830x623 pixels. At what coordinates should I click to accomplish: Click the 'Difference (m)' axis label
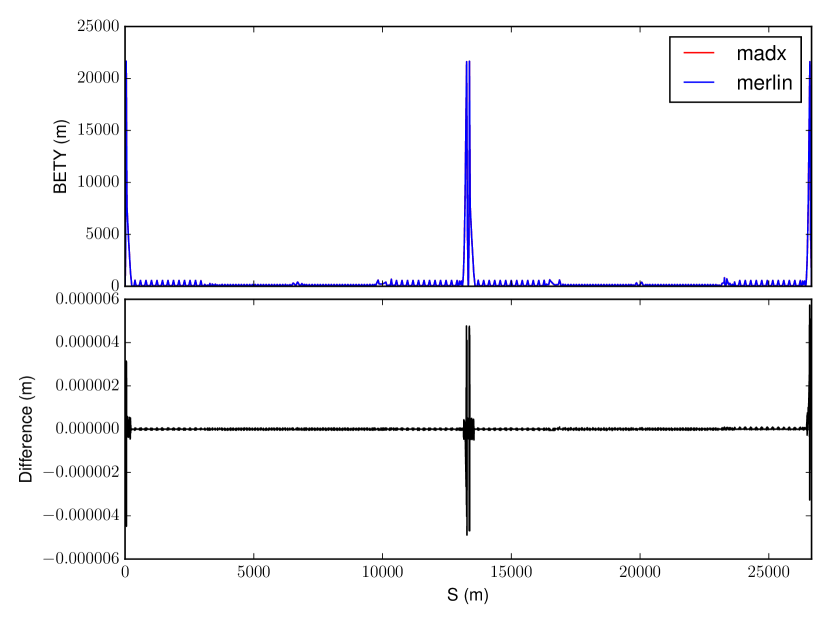point(26,429)
